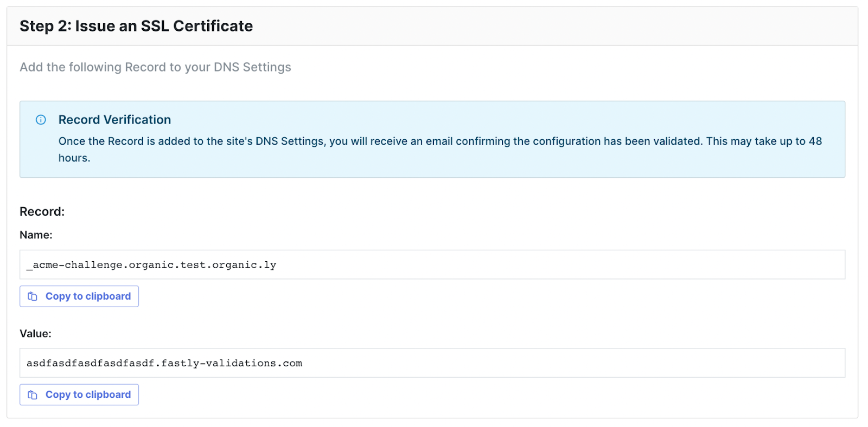Click the 'Record Verification' title

click(x=114, y=120)
